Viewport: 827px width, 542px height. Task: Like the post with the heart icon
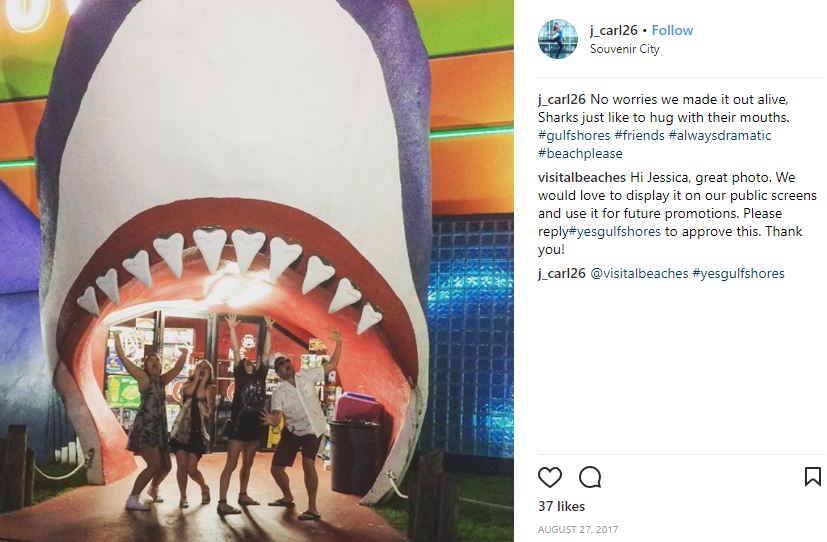(550, 477)
